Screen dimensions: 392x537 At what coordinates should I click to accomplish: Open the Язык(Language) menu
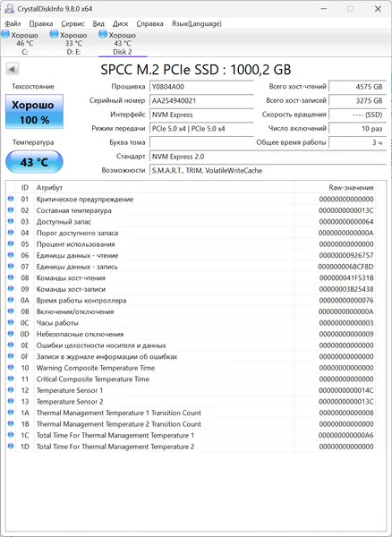pos(197,23)
